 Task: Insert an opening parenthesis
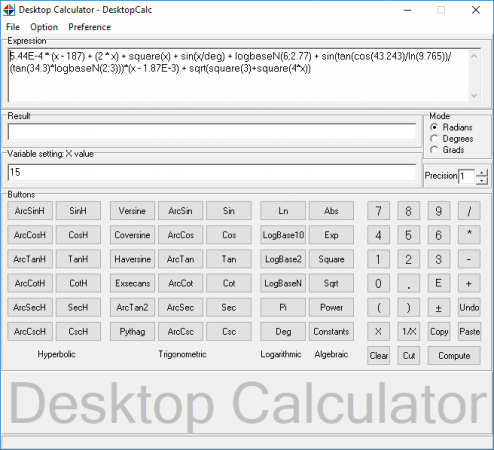pyautogui.click(x=378, y=307)
